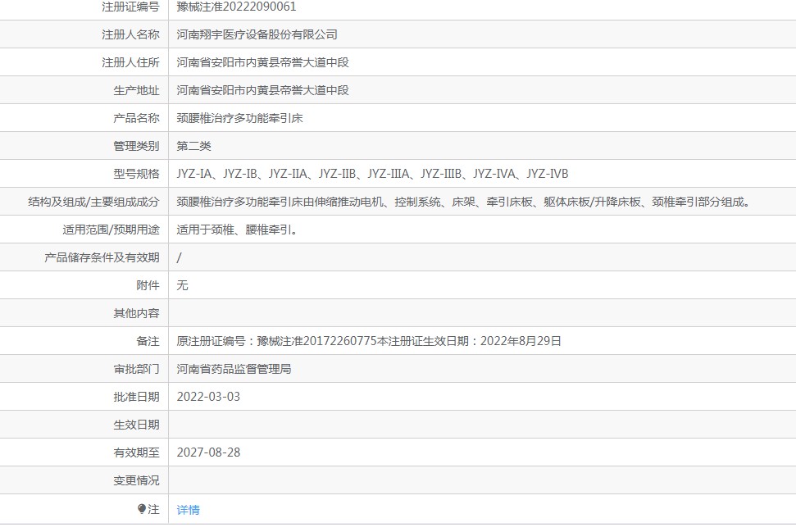The width and height of the screenshot is (796, 532).
Task: Open the 详情 link
Action: click(188, 510)
